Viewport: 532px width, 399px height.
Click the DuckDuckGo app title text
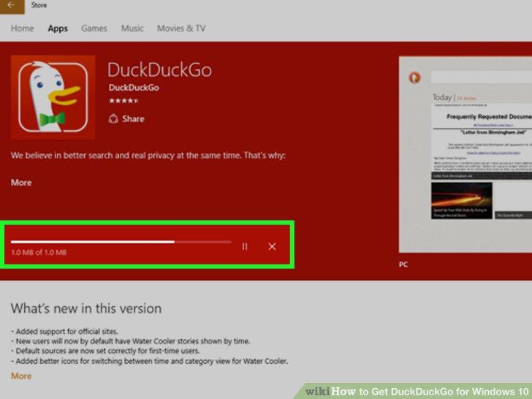(x=159, y=70)
